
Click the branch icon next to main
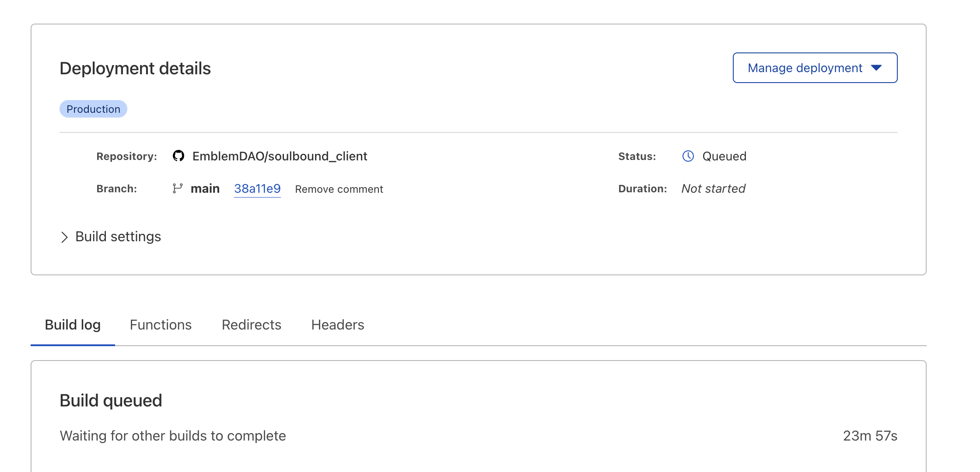coord(177,188)
